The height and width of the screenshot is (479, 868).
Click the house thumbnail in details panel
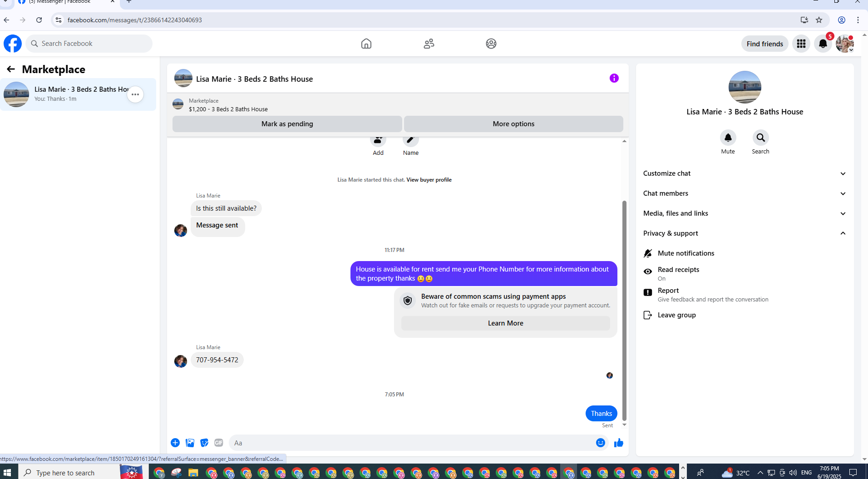(x=745, y=87)
